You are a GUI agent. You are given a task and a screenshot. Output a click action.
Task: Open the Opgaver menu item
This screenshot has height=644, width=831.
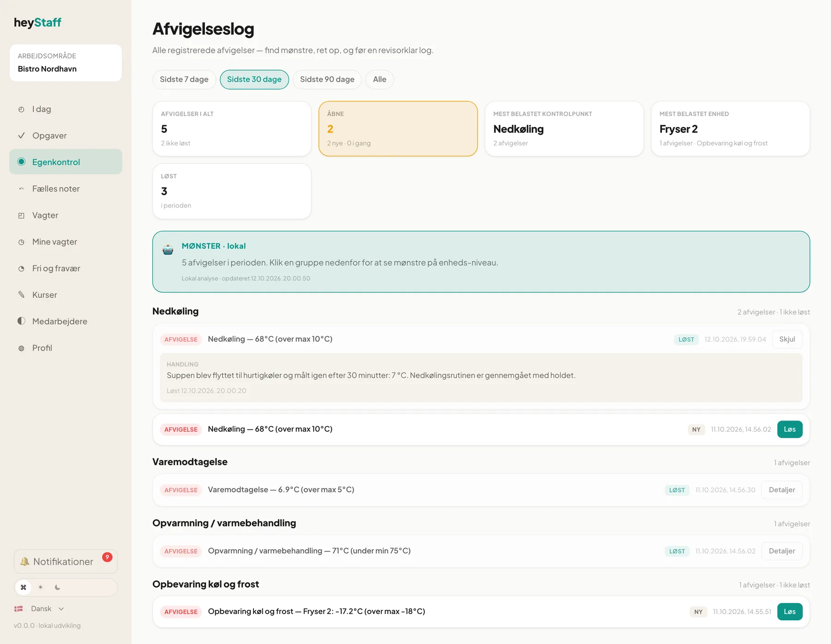point(66,136)
